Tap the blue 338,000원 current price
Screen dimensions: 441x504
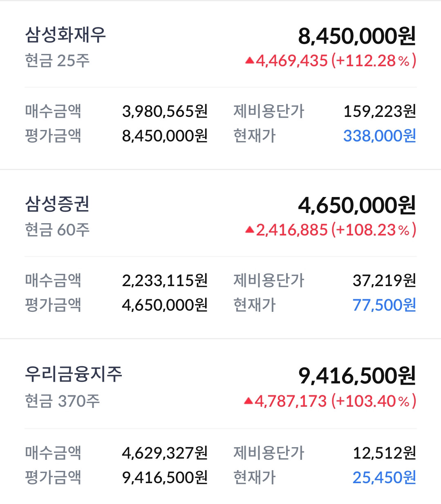pyautogui.click(x=379, y=136)
